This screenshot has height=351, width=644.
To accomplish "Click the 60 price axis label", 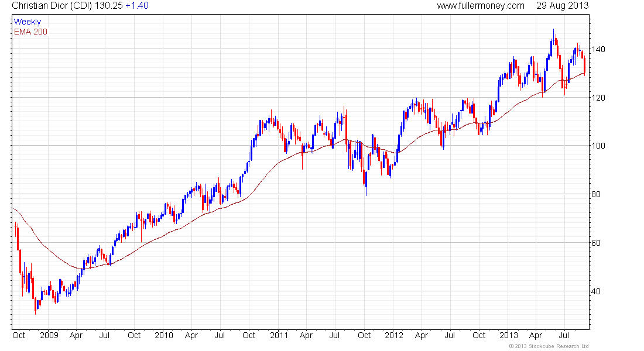I will tap(596, 243).
